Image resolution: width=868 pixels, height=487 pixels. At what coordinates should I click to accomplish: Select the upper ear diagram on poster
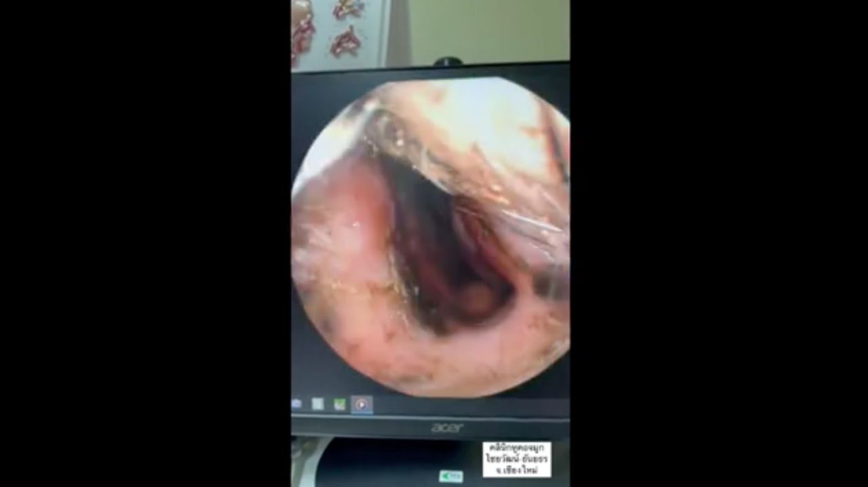pos(347,9)
